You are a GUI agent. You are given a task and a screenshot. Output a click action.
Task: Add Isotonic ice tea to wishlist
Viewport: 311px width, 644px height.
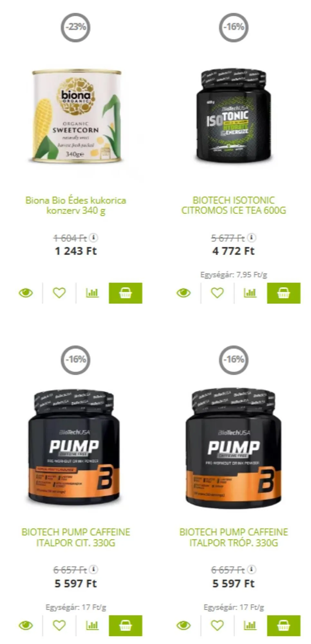click(217, 293)
